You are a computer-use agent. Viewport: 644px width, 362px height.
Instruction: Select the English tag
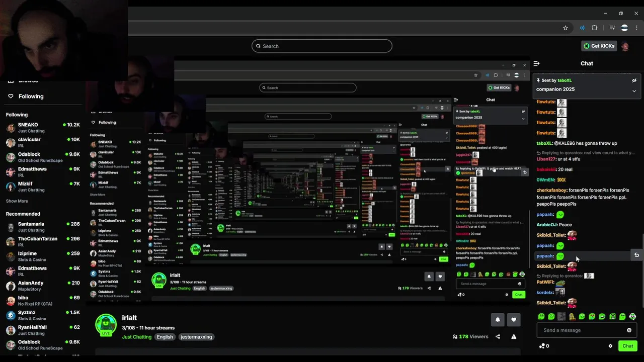pyautogui.click(x=165, y=337)
